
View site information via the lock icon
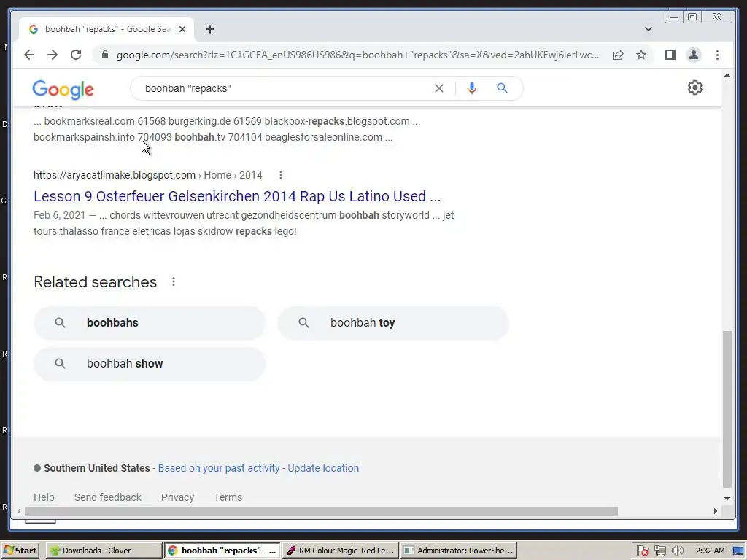[x=105, y=55]
